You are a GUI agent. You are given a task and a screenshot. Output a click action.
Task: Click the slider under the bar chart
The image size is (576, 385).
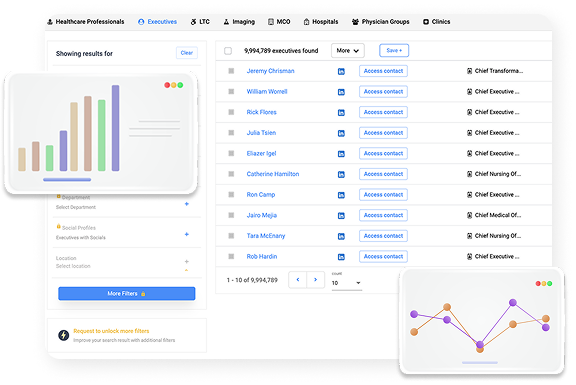coord(67,180)
